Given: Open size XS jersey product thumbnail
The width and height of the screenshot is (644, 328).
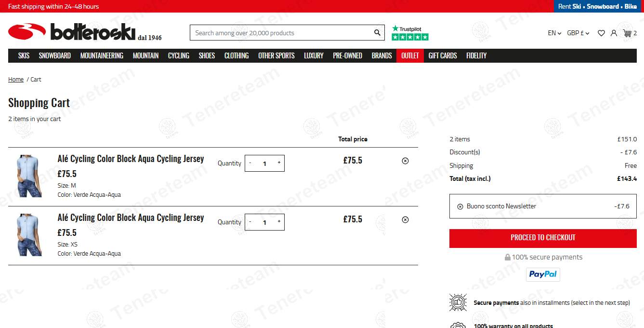Looking at the screenshot, I should [29, 235].
